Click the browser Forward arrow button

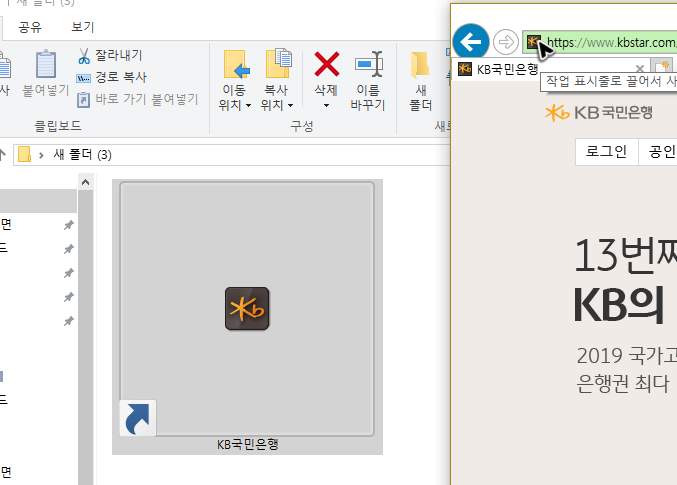(505, 42)
